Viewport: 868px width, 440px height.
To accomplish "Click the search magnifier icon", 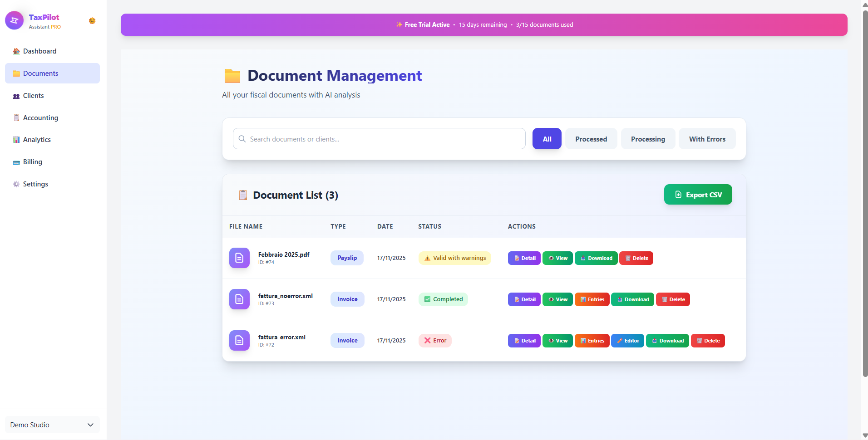I will (x=242, y=139).
